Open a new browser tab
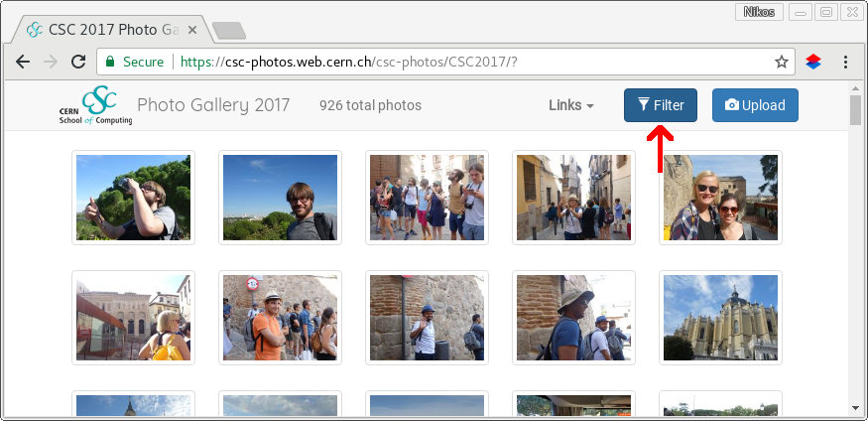 (x=229, y=31)
